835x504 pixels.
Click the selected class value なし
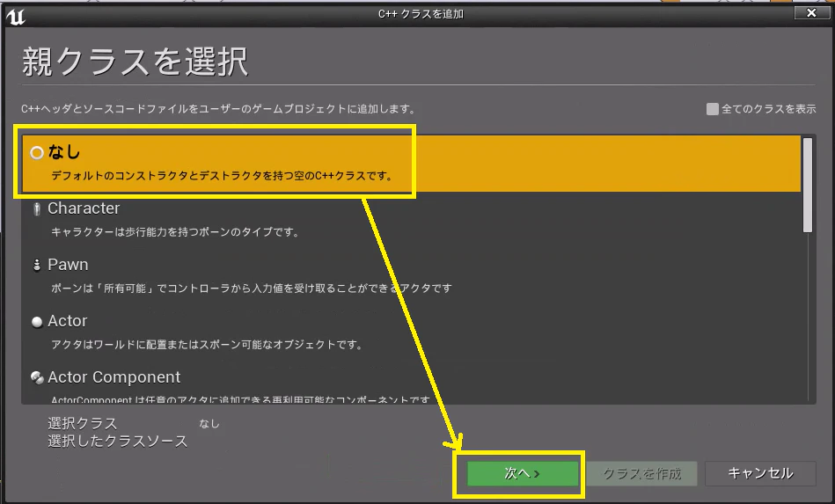pos(209,424)
